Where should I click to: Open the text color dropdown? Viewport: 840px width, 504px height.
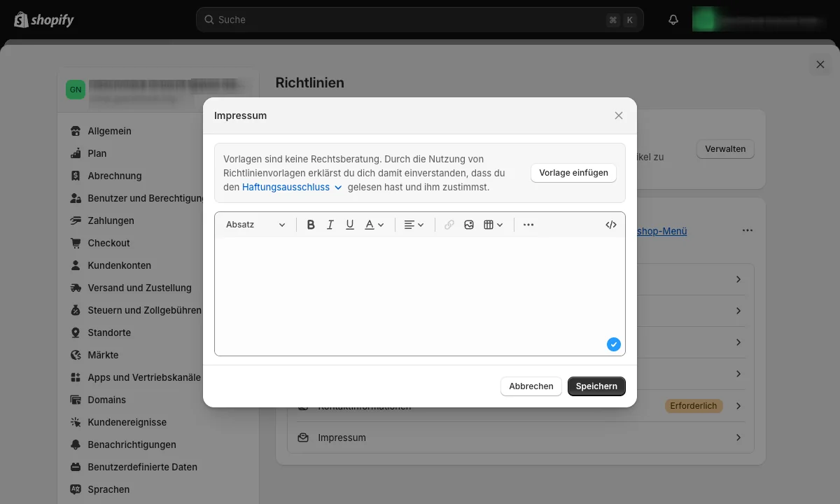pos(374,225)
